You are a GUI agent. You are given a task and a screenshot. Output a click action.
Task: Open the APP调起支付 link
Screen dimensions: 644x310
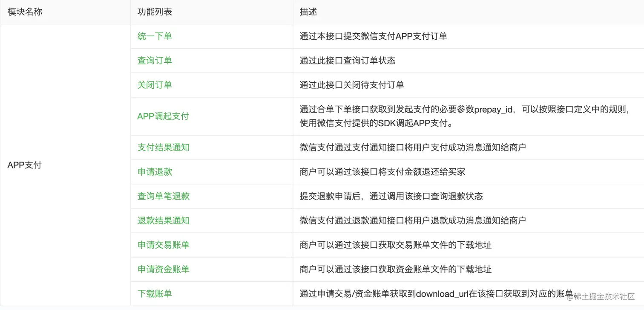pos(163,116)
